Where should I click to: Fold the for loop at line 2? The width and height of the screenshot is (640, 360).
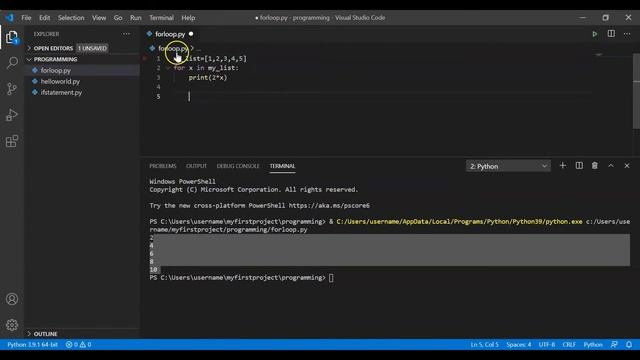point(169,68)
